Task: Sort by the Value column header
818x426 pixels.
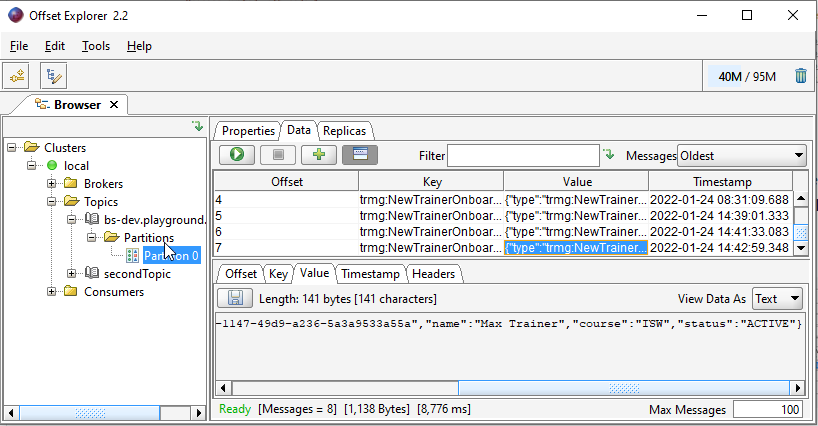Action: coord(576,181)
